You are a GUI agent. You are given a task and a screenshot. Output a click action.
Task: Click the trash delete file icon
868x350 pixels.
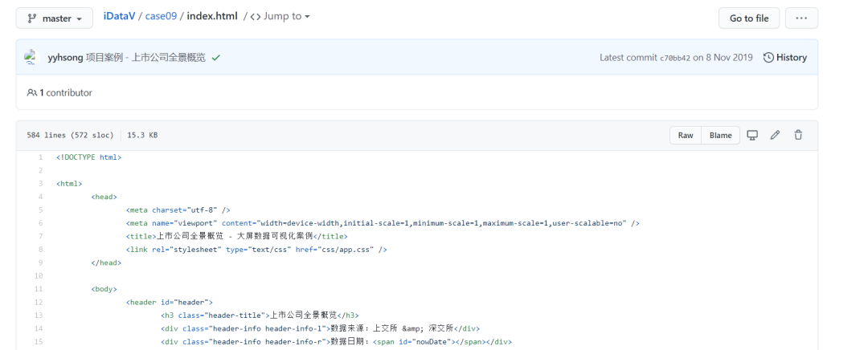(798, 135)
